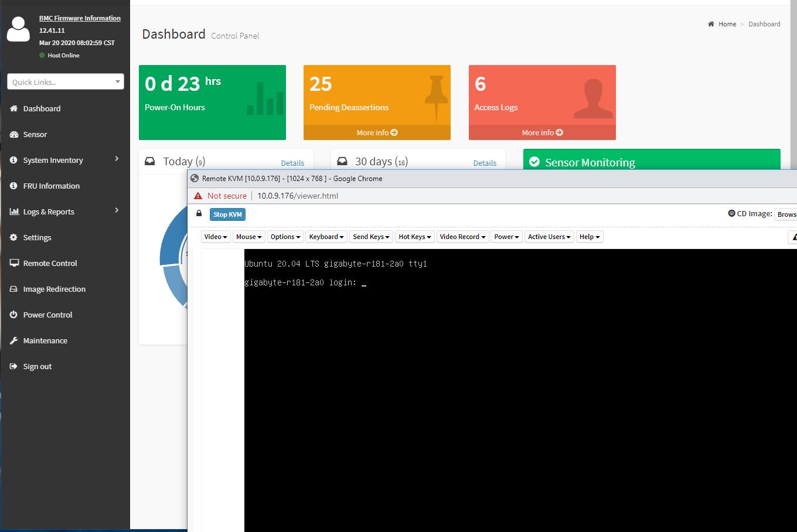The height and width of the screenshot is (532, 797).
Task: Open the Settings page
Action: 38,237
